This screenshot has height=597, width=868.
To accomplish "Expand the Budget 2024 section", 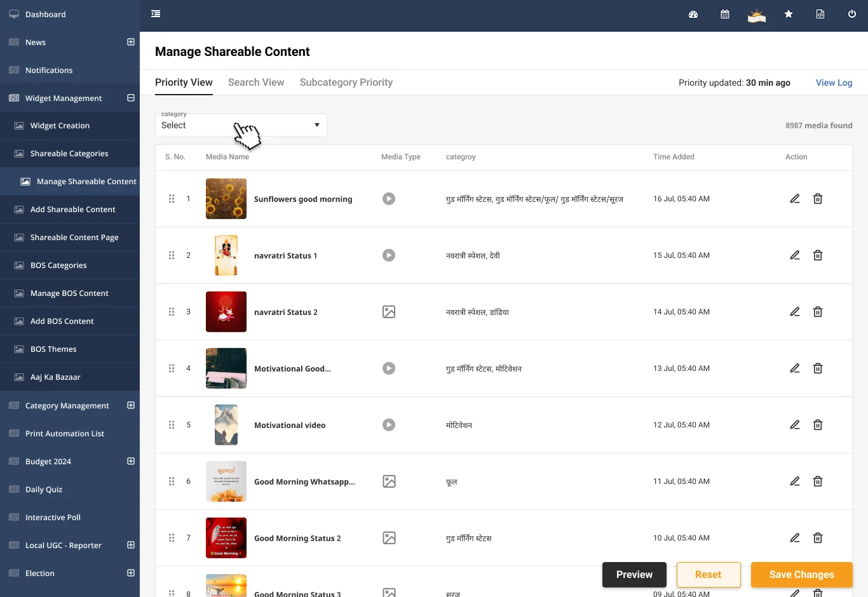I will click(131, 461).
